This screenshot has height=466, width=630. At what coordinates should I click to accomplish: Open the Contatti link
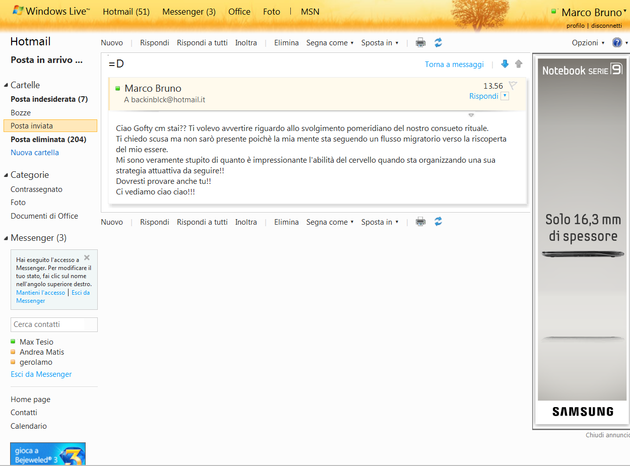point(24,413)
